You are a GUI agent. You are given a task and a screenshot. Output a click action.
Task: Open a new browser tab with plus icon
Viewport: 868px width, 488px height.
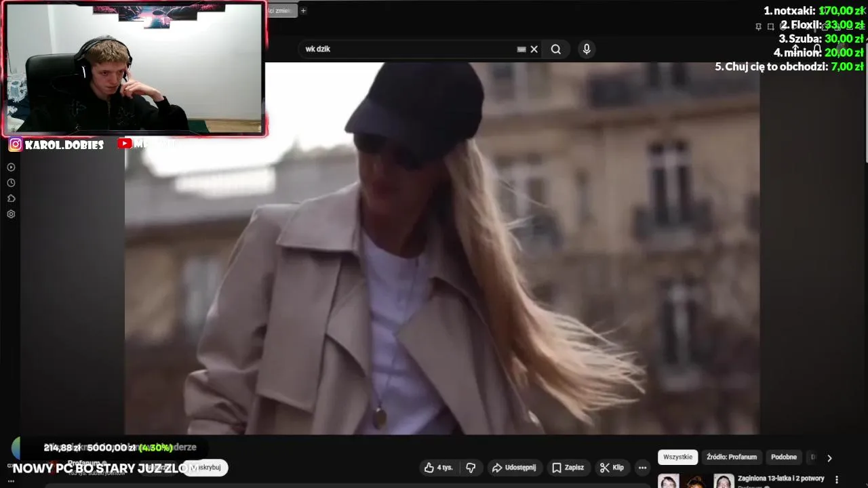(x=303, y=10)
